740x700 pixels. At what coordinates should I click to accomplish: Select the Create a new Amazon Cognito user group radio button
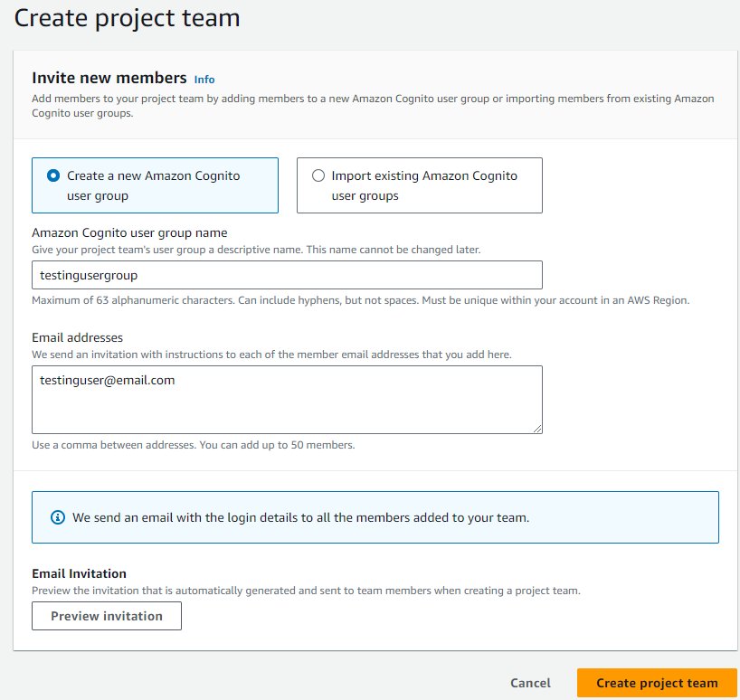pos(53,176)
